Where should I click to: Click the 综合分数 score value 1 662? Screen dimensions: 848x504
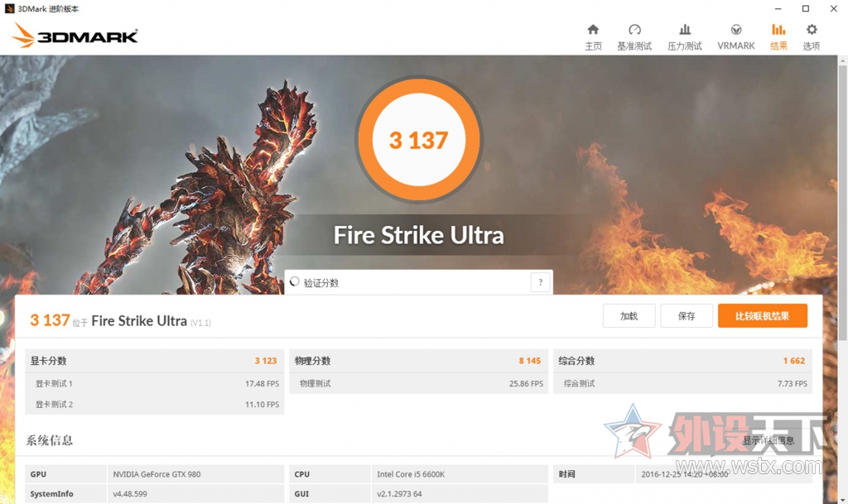(794, 361)
